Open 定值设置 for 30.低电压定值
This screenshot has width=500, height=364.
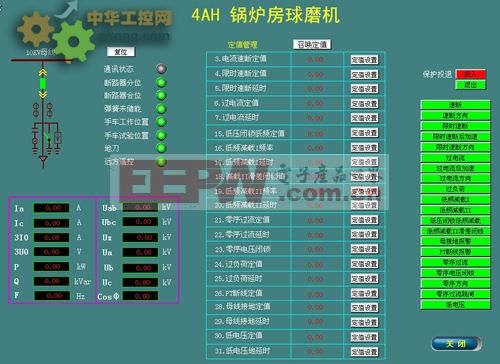(364, 337)
